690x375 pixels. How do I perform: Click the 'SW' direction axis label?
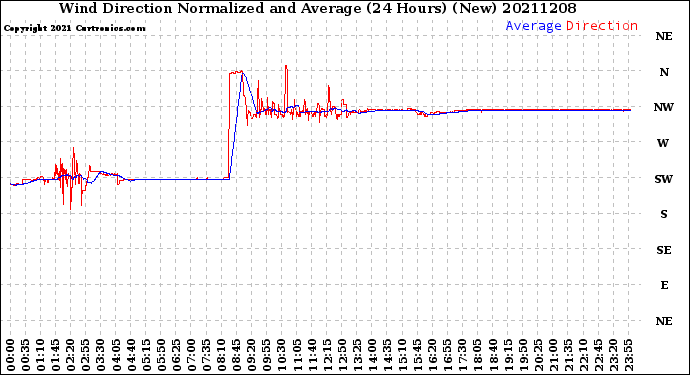(x=664, y=179)
